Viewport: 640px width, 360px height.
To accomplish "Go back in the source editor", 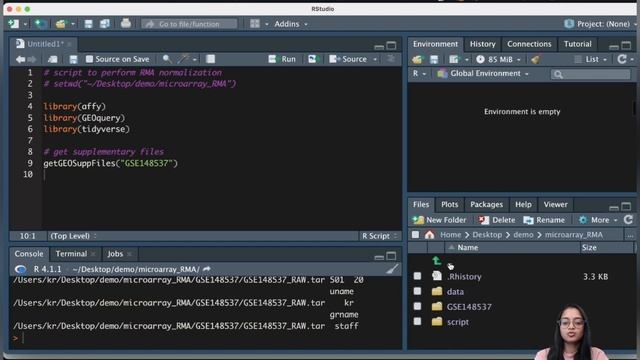I will point(20,60).
